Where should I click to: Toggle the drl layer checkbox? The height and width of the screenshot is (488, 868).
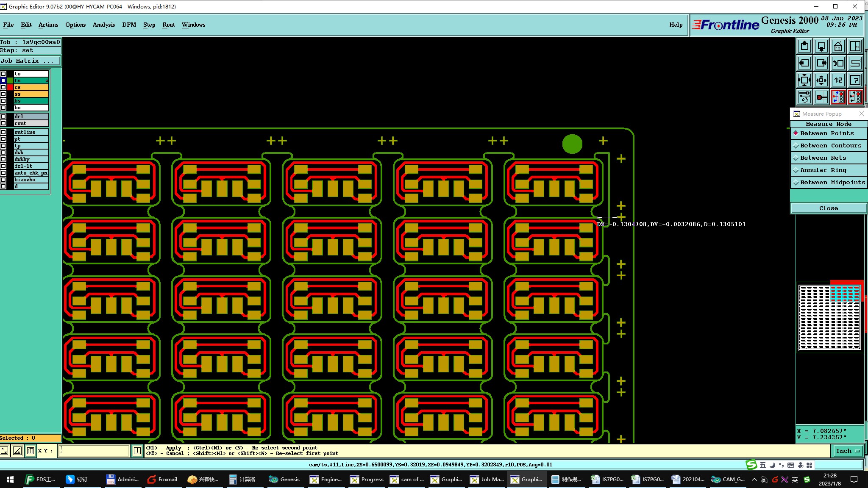pyautogui.click(x=3, y=116)
